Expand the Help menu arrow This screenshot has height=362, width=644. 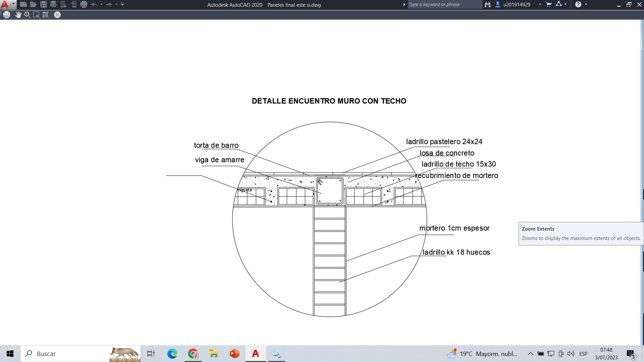click(x=586, y=5)
